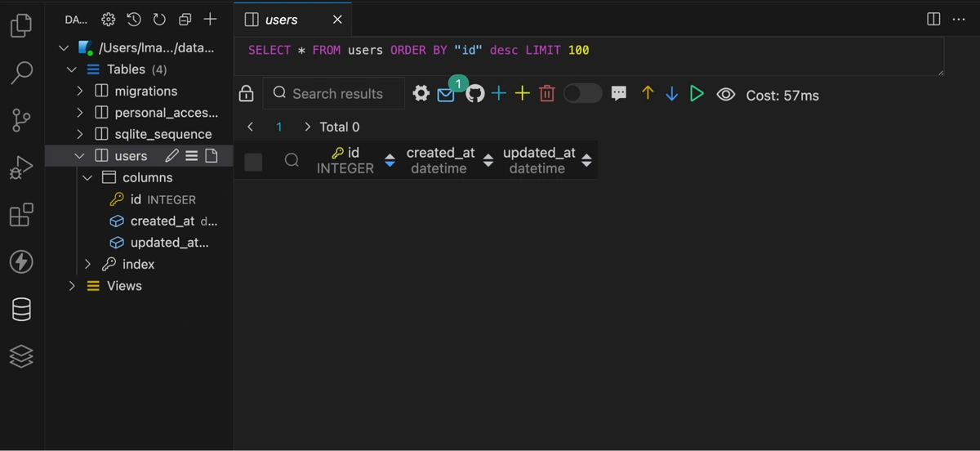Click the mail icon with badge
The width and height of the screenshot is (980, 451).
446,95
